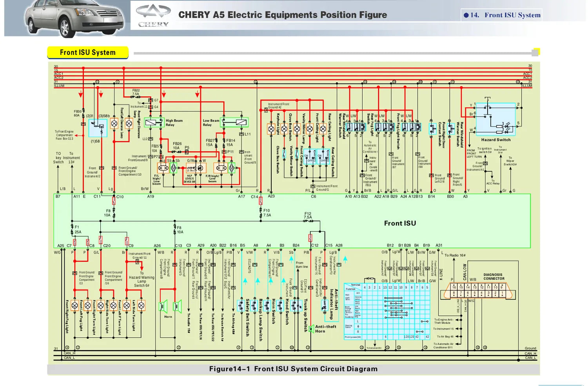This screenshot has height=386, width=588.
Task: Click the 'C10' connector pin label
Action: [x=120, y=197]
